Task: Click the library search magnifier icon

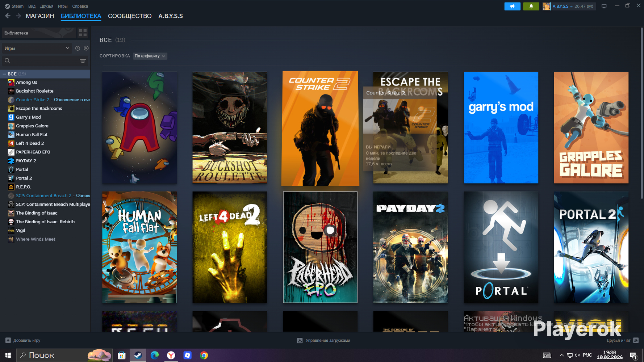Action: tap(7, 61)
